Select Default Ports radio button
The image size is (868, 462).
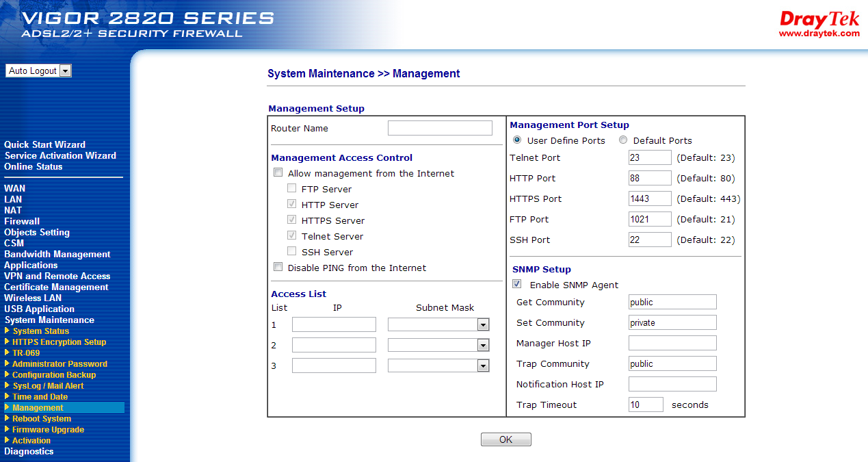[x=623, y=140]
